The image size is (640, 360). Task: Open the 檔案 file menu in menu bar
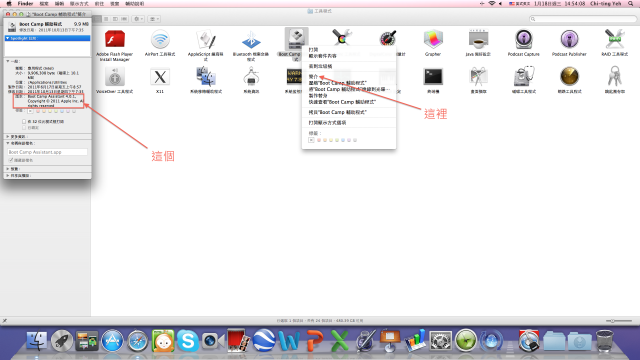coord(44,3)
